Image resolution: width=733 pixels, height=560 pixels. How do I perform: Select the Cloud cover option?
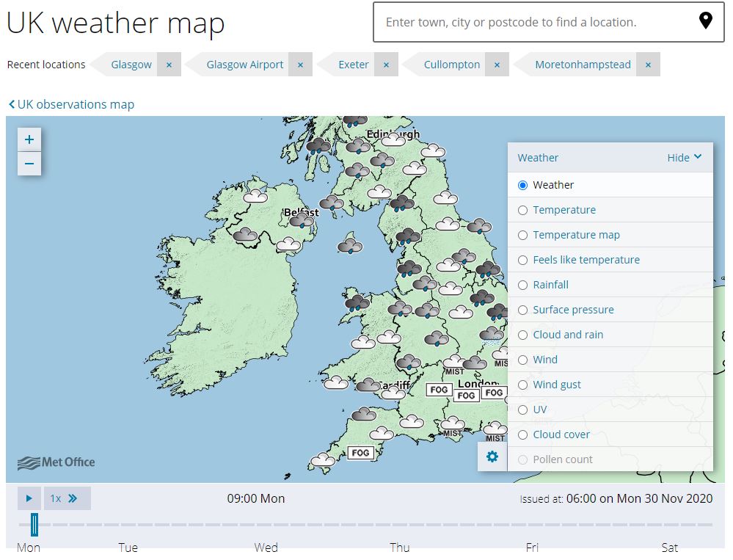pos(522,434)
